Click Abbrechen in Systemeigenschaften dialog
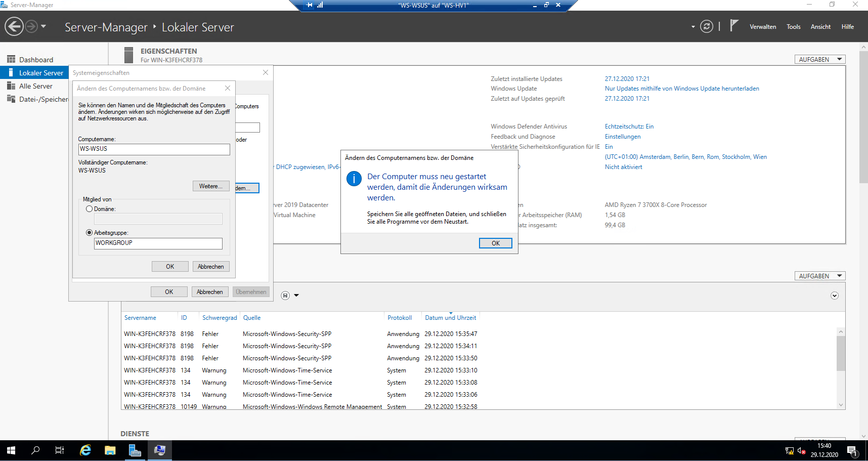 click(x=210, y=292)
